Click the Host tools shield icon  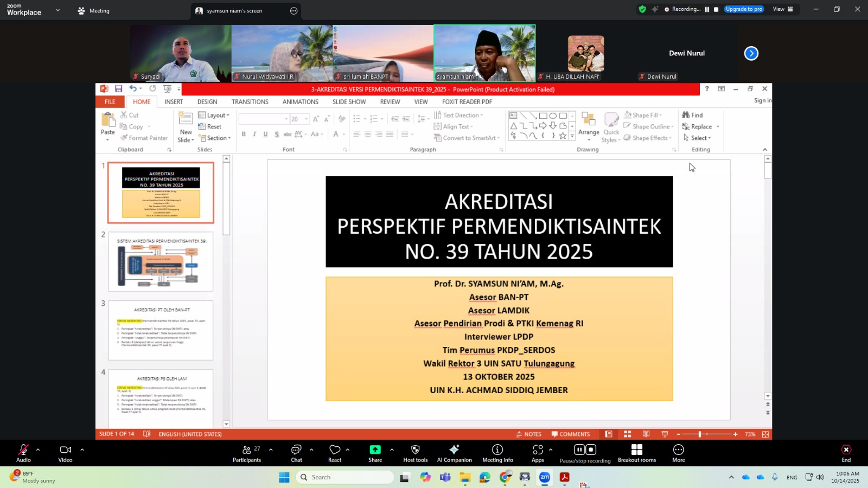415,453
